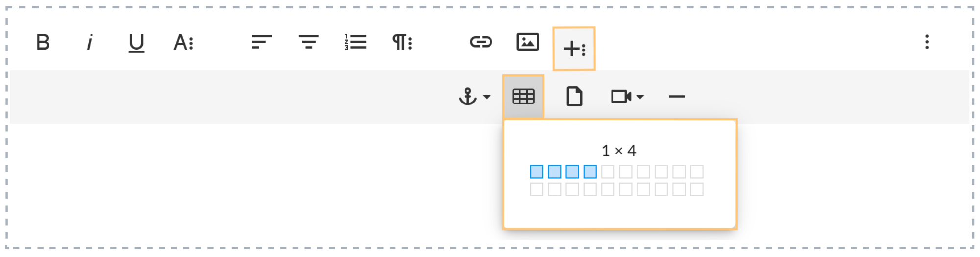The image size is (980, 257).
Task: Open the video insert dropdown
Action: point(627,97)
